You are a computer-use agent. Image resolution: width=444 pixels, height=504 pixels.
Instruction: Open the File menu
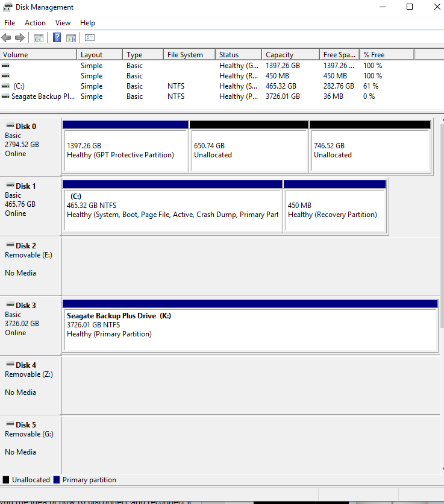click(10, 23)
